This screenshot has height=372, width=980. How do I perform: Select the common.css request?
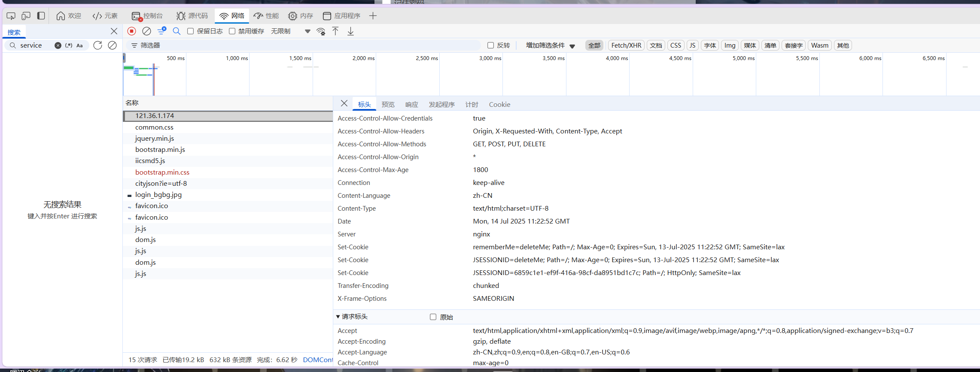228,127
